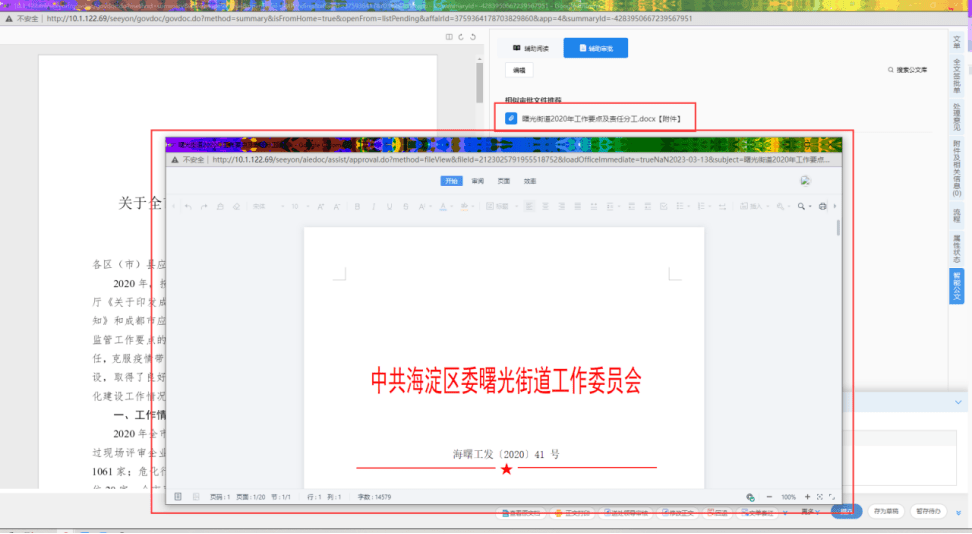Center align text
The width and height of the screenshot is (972, 534).
(x=546, y=207)
